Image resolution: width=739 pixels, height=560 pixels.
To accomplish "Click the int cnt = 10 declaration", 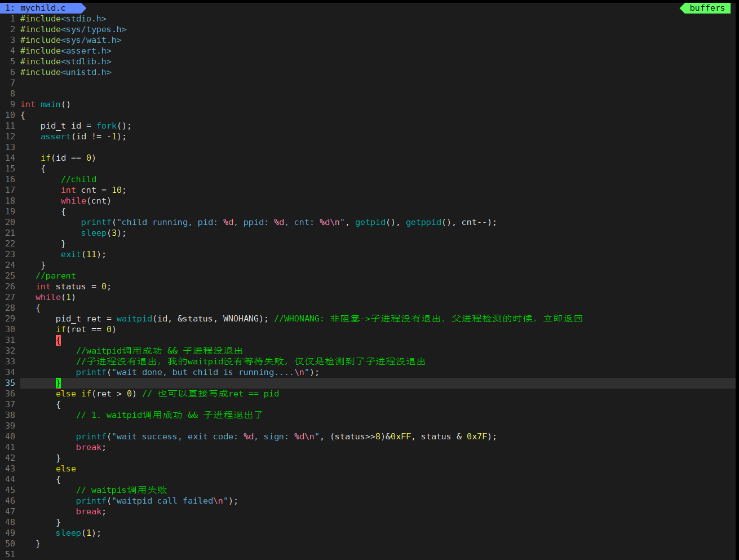I will click(94, 190).
